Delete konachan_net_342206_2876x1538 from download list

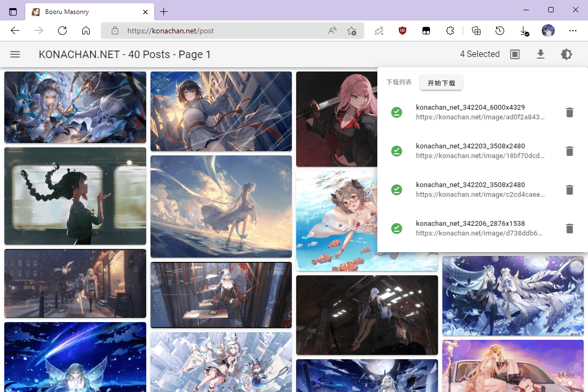pos(569,228)
